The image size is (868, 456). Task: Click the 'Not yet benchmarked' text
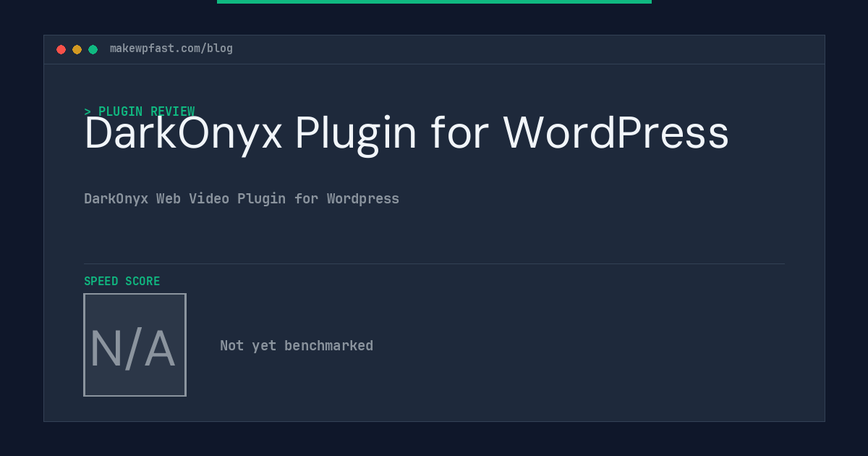coord(297,345)
